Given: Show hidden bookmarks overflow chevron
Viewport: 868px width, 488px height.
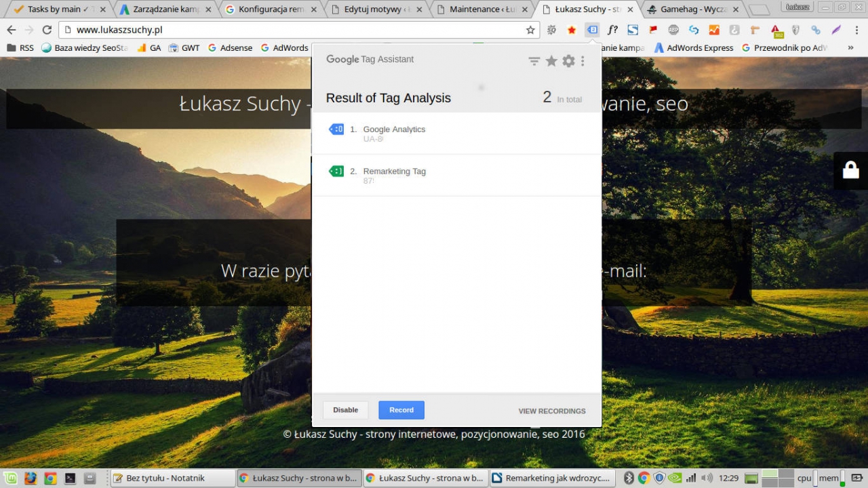Looking at the screenshot, I should point(850,48).
